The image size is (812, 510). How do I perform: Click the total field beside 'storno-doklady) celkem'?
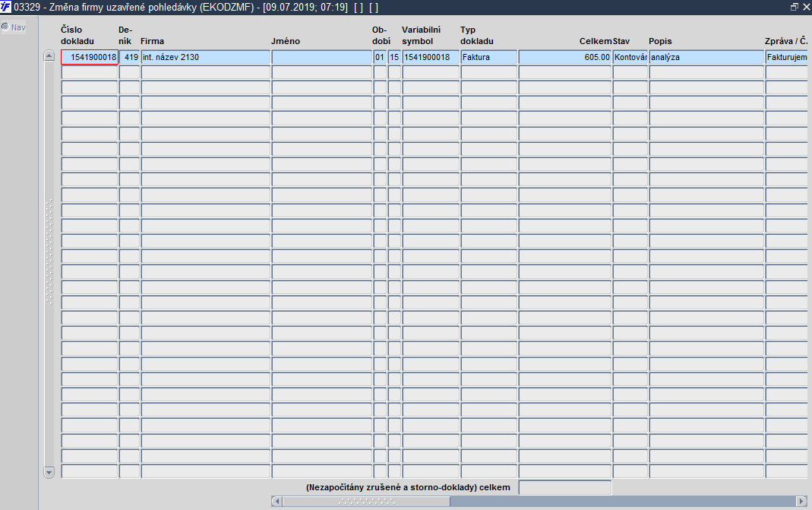pos(565,488)
